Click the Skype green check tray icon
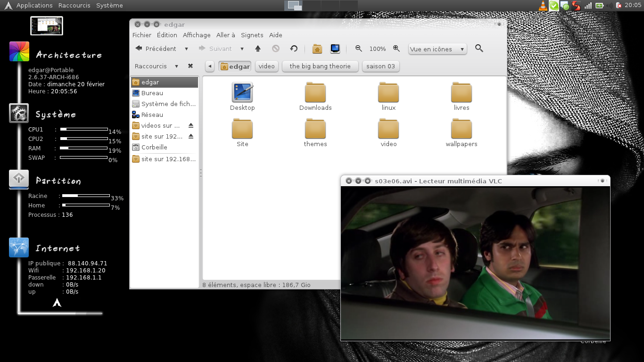Image resolution: width=644 pixels, height=362 pixels. [x=554, y=6]
